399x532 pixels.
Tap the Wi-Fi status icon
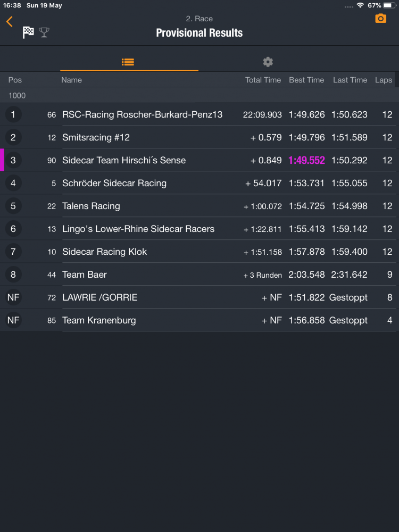click(360, 5)
